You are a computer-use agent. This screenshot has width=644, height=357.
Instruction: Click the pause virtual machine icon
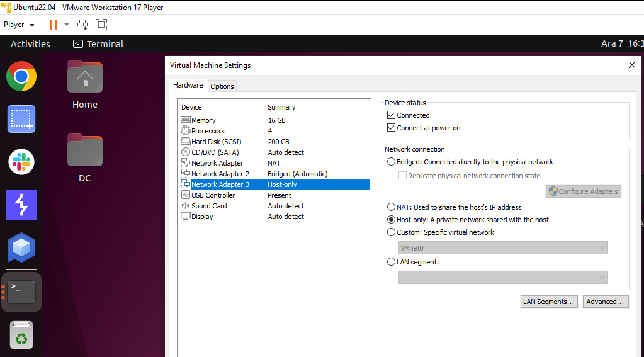click(x=54, y=25)
